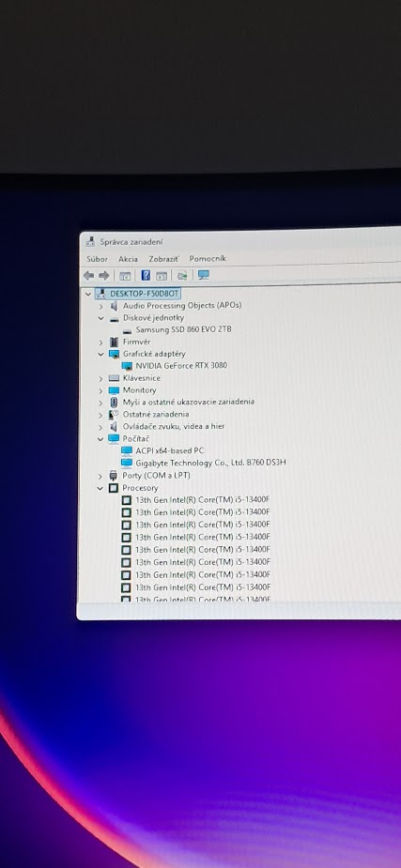The image size is (401, 868).
Task: Click the computer icon beside DESKTOP-F50D8OT
Action: coord(100,294)
